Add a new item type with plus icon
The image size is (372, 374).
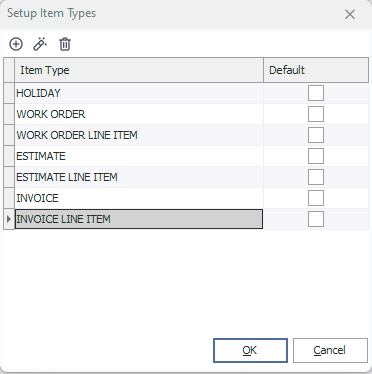(x=16, y=44)
